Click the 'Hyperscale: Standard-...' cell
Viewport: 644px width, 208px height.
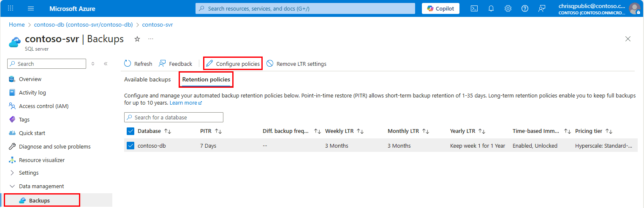(604, 146)
